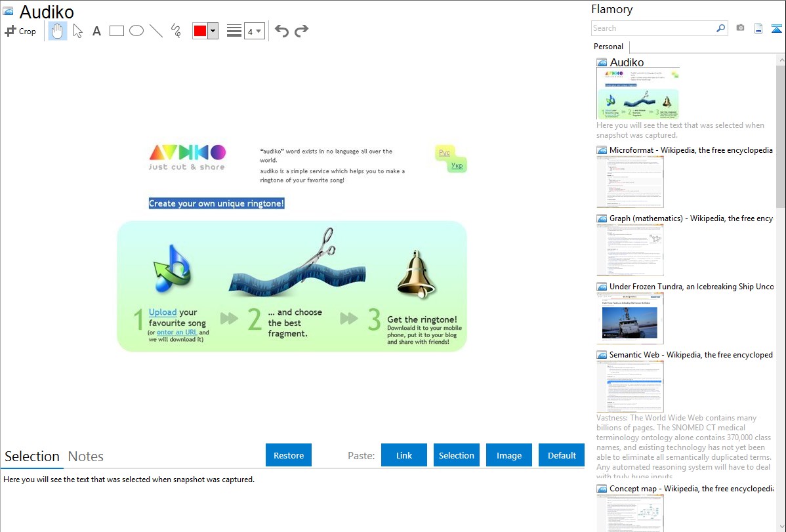Click the blue collapse panel icon
Screen dimensions: 786x532
(x=776, y=28)
